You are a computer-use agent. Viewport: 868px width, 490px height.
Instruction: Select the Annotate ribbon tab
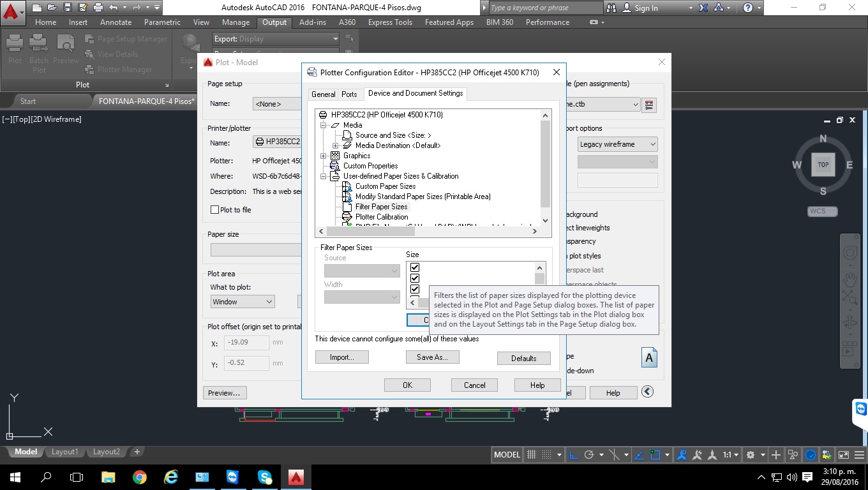coord(116,22)
